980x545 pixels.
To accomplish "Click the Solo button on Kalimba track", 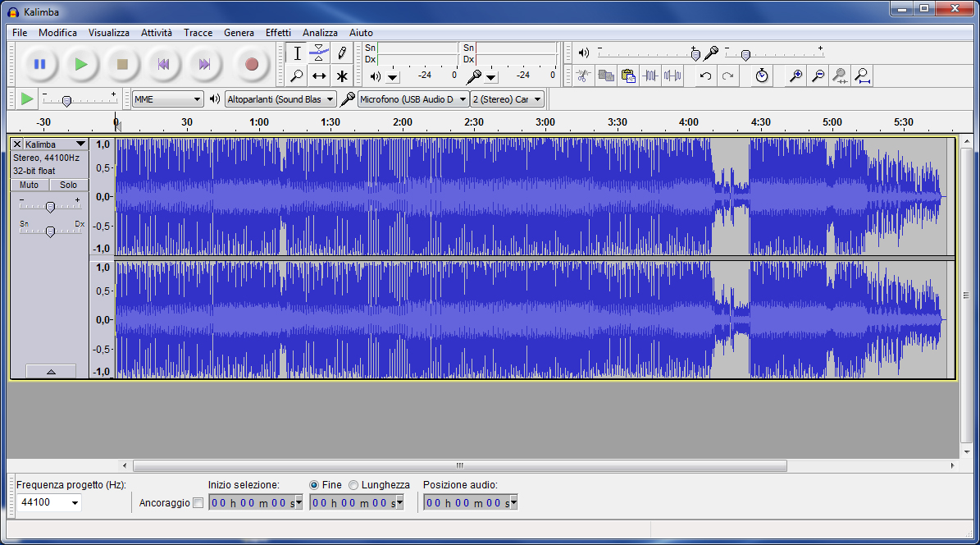I will point(68,185).
